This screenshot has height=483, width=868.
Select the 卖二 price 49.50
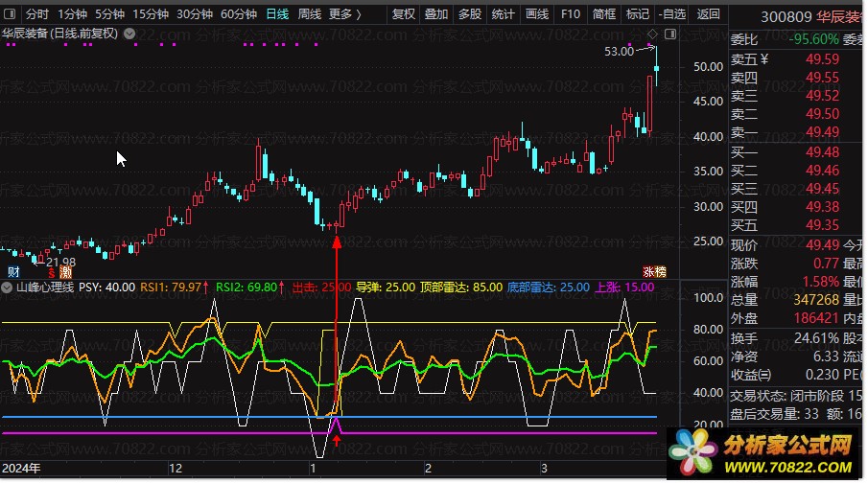822,114
